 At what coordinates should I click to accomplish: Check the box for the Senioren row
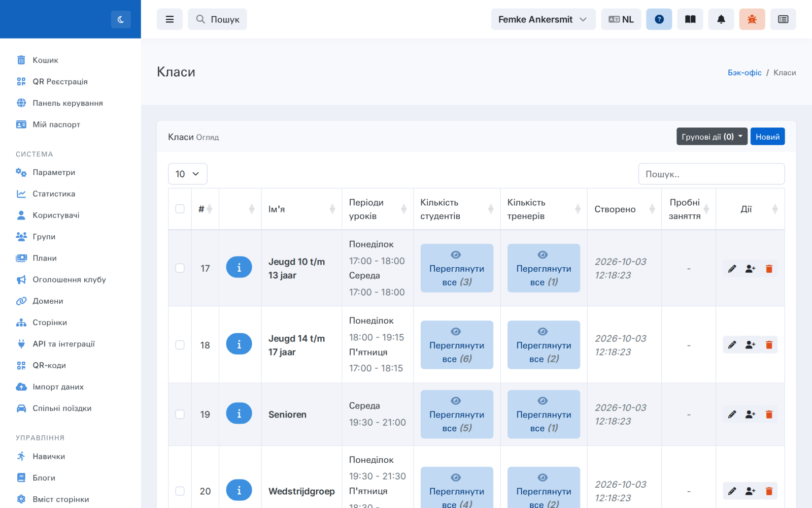[180, 415]
